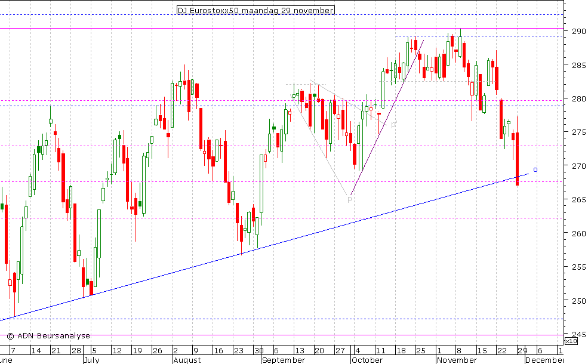This screenshot has width=588, height=364.
Task: Click the date label 1 above November
Action: 439,350
